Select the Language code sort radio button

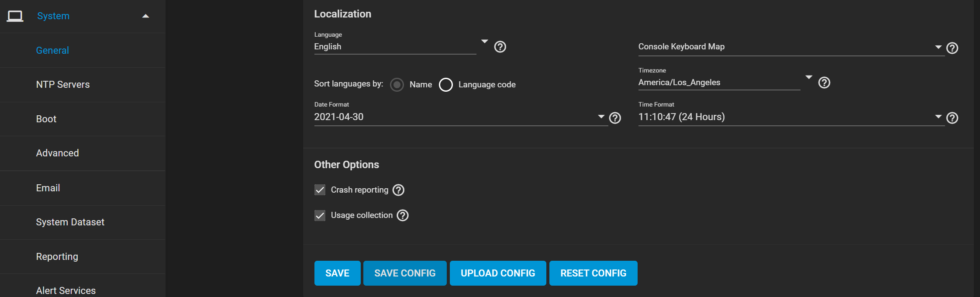[x=446, y=84]
